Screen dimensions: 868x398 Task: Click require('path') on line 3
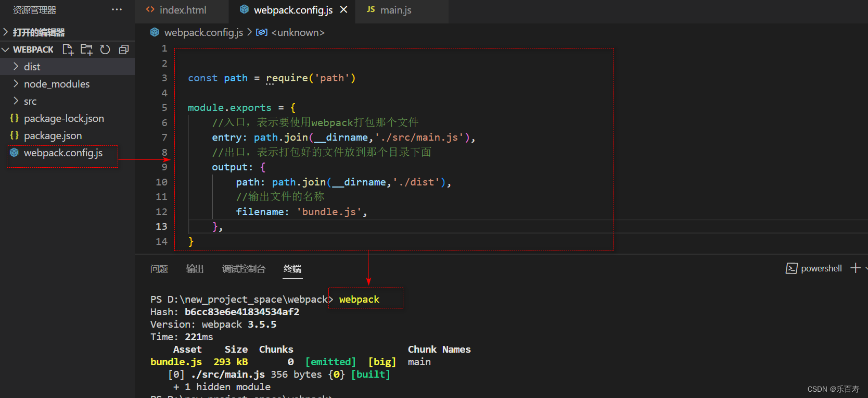click(311, 78)
